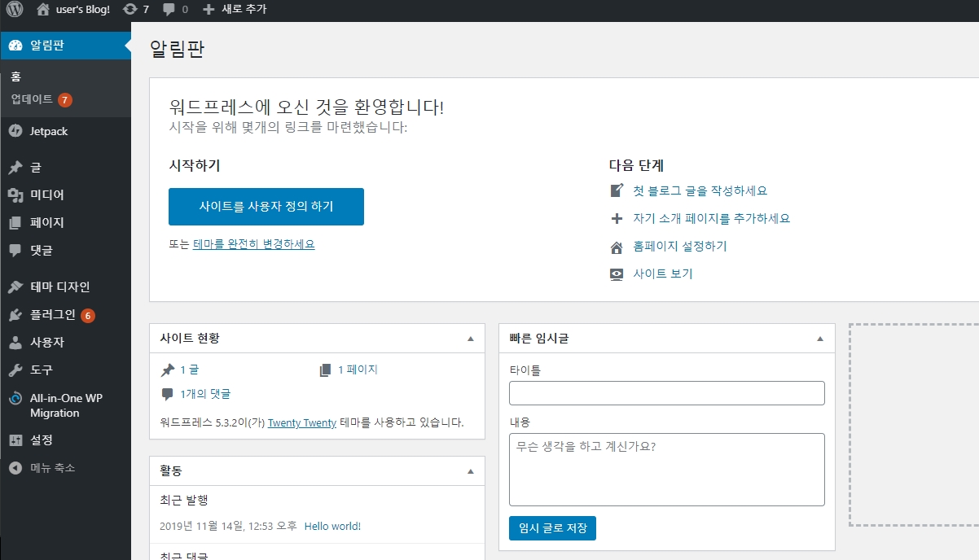
Task: Click the plus icon for 새로 추가
Action: pyautogui.click(x=209, y=9)
